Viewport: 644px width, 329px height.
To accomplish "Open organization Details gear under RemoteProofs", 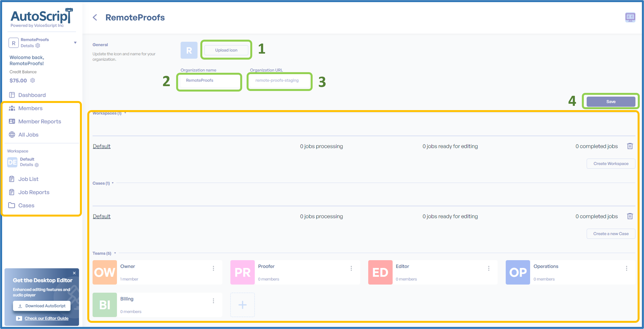I will coord(38,46).
